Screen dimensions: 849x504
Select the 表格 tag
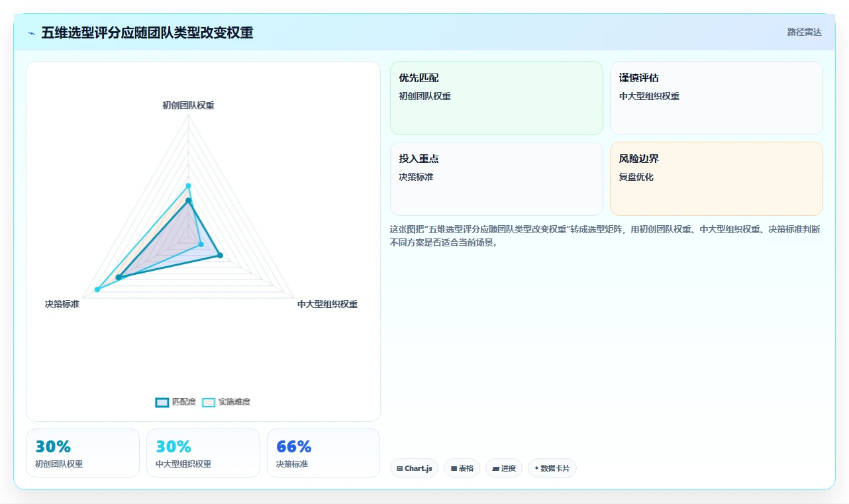coord(462,468)
